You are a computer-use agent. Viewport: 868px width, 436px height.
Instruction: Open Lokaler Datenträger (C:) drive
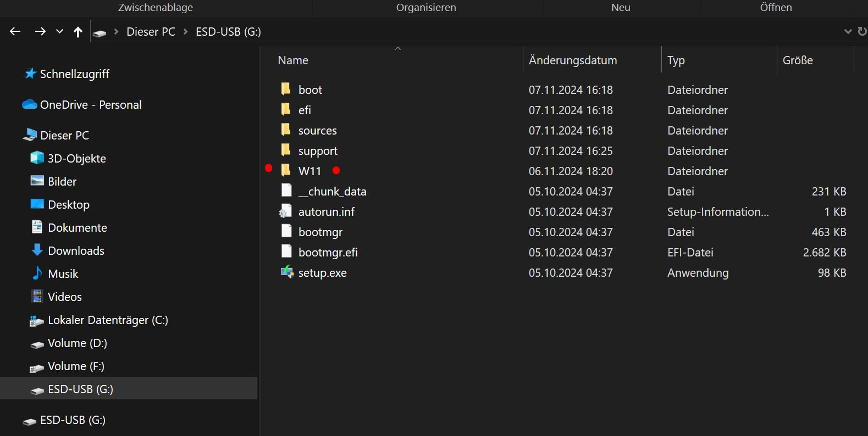tap(108, 320)
